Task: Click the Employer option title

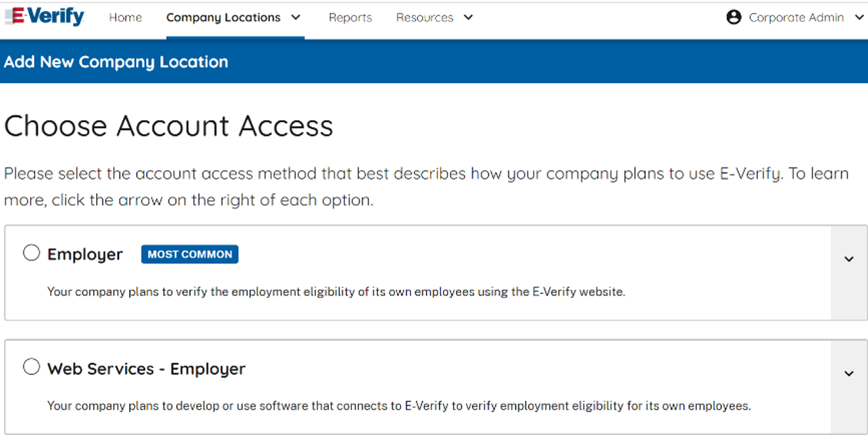Action: 85,254
